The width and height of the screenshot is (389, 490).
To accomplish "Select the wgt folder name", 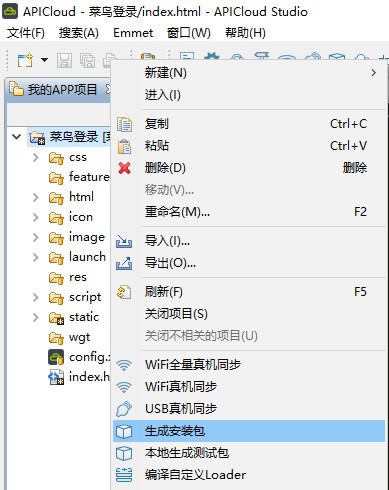I will pyautogui.click(x=79, y=338).
